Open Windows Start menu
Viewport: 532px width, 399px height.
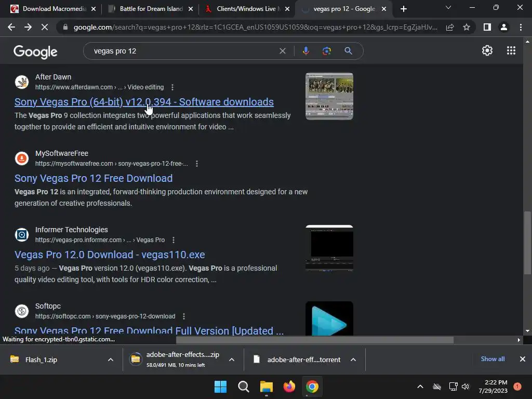[220, 387]
